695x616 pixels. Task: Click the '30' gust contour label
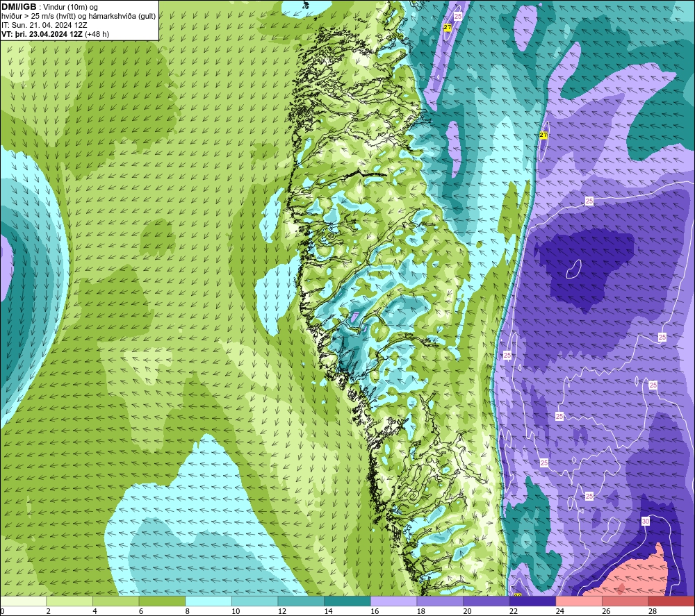[646, 522]
